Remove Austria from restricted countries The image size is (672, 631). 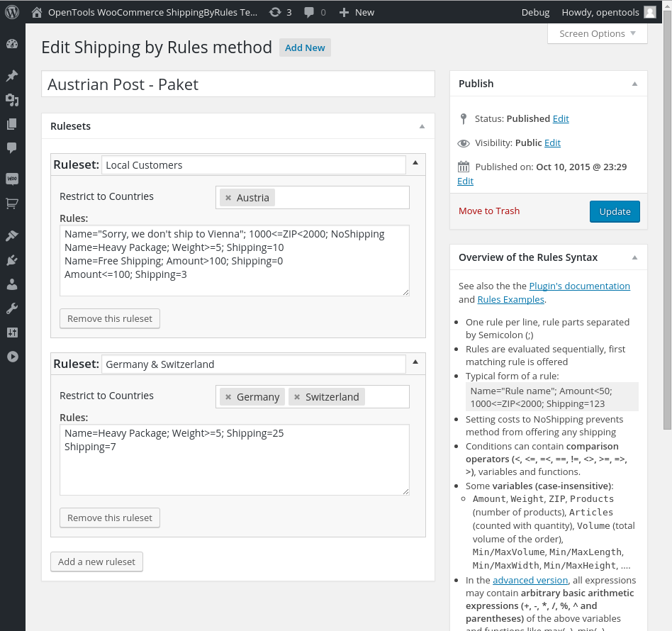coord(228,198)
